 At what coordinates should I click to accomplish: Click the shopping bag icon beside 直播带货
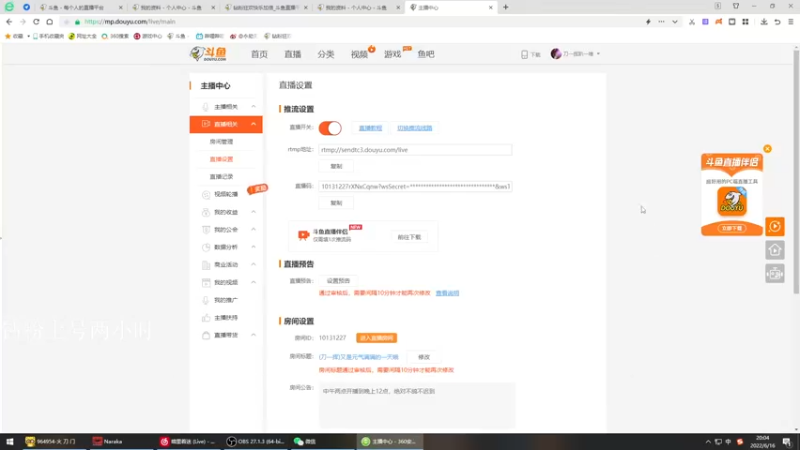pyautogui.click(x=206, y=335)
